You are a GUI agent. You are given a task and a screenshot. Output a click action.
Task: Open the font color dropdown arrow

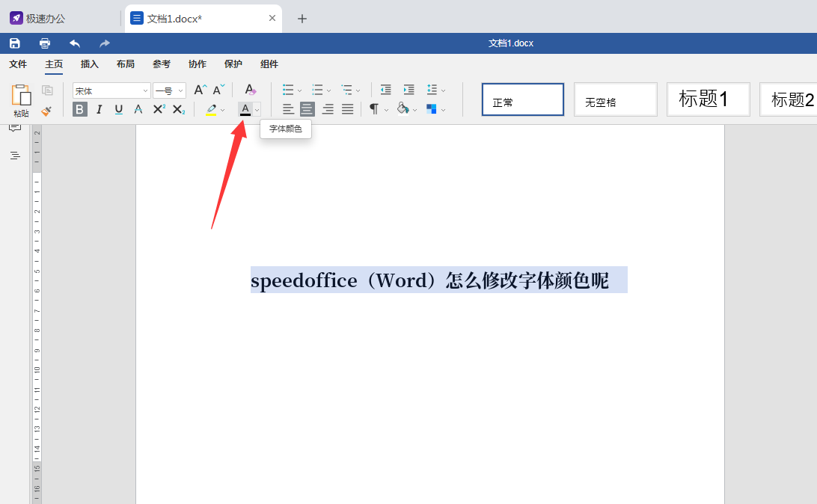point(257,110)
